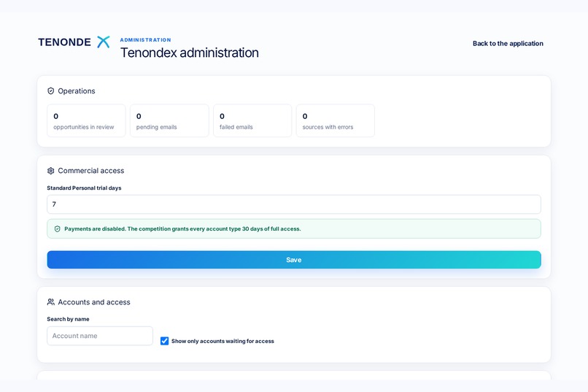
Task: Click the Payments are disabled notice text
Action: (x=182, y=228)
